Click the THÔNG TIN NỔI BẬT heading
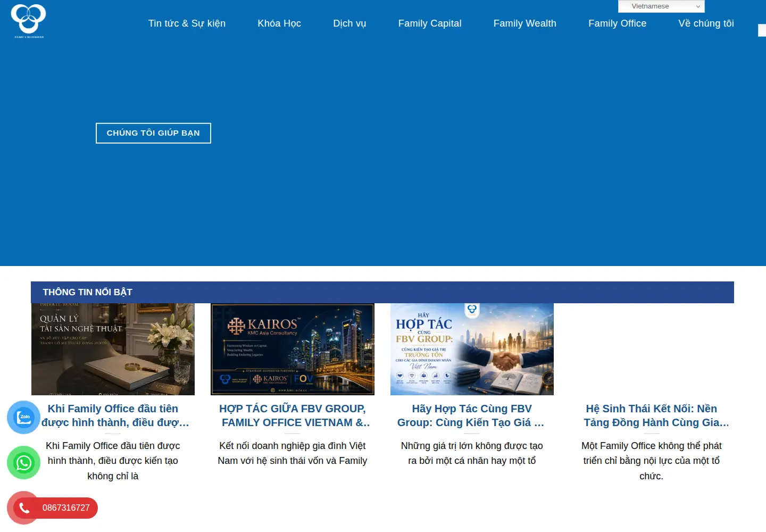 click(x=88, y=292)
